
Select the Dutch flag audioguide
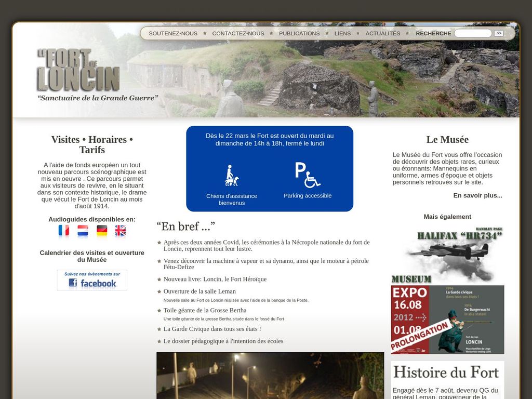[x=83, y=231]
